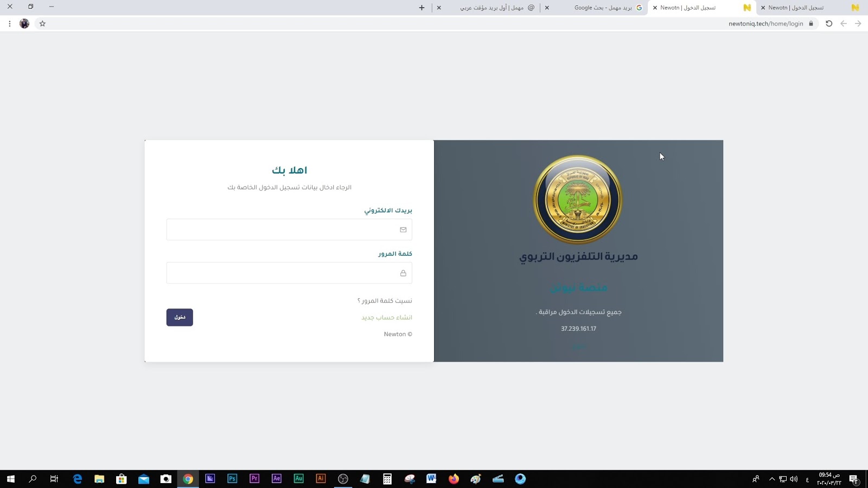Open a new browser tab
The height and width of the screenshot is (488, 868).
(x=422, y=8)
